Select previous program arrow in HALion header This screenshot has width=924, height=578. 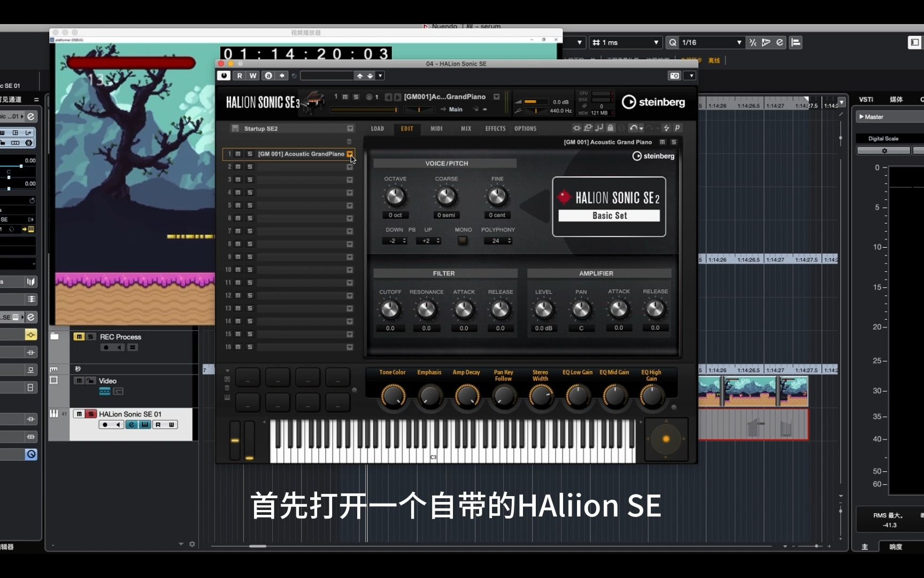point(388,97)
